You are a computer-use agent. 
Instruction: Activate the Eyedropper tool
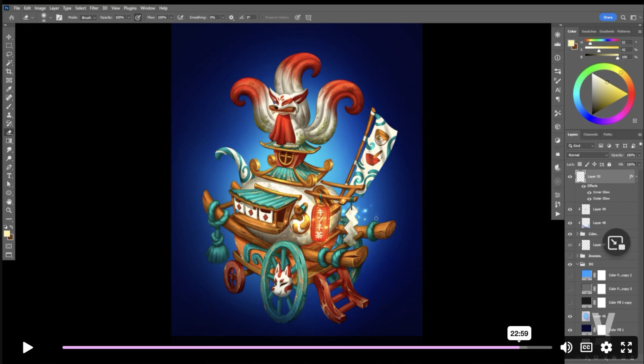coord(9,89)
